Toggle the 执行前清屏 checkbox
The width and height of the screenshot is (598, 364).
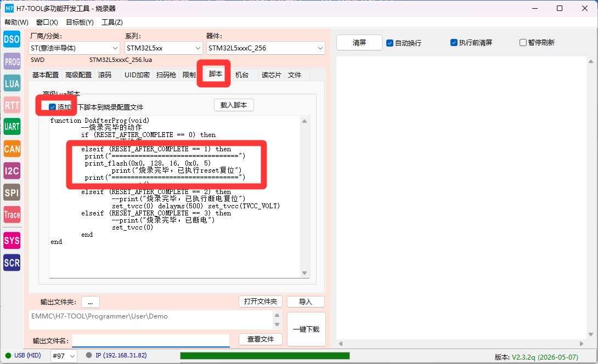454,43
